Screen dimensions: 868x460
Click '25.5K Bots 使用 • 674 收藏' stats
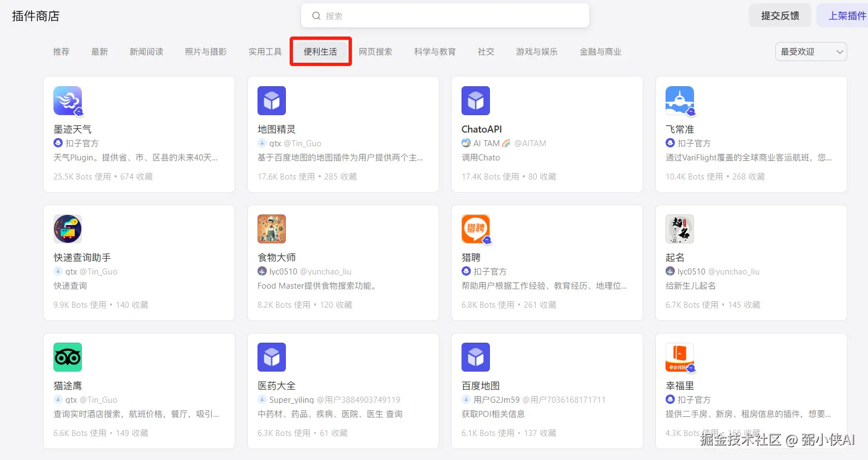[103, 177]
